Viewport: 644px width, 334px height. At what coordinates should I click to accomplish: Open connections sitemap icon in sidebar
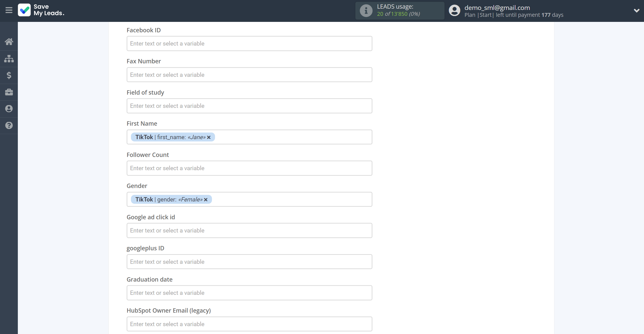tap(9, 59)
